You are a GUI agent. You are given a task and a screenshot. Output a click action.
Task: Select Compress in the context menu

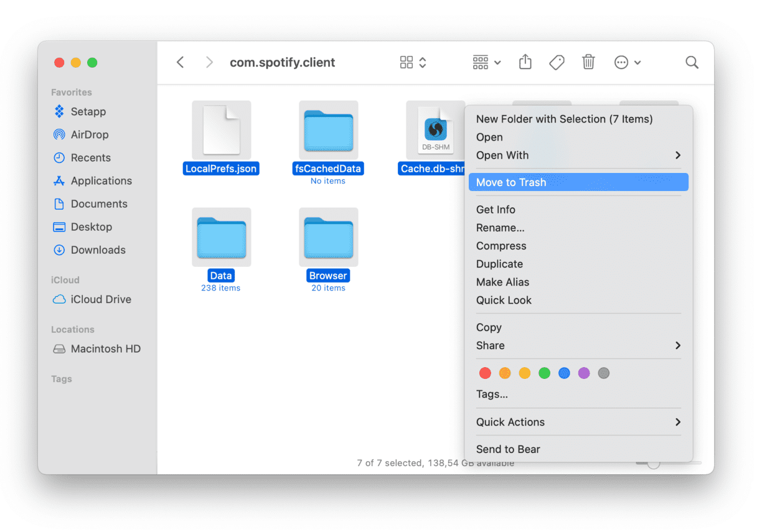tap(501, 246)
